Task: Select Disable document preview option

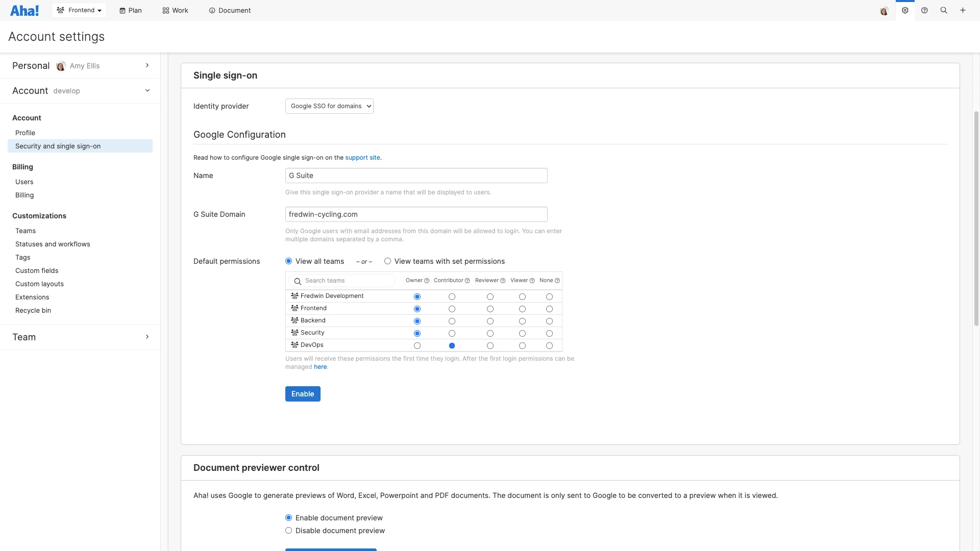Action: [x=289, y=531]
